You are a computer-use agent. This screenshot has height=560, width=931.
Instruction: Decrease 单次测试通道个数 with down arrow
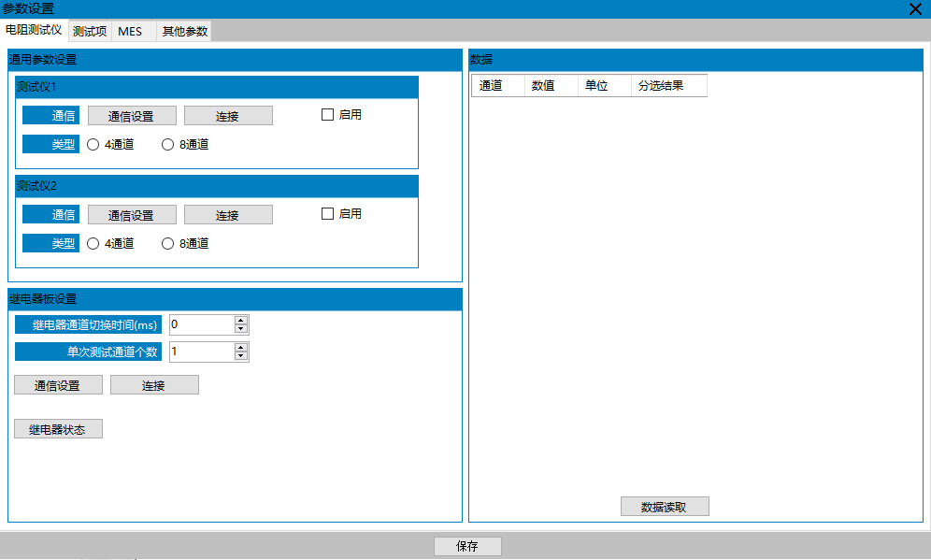point(240,356)
